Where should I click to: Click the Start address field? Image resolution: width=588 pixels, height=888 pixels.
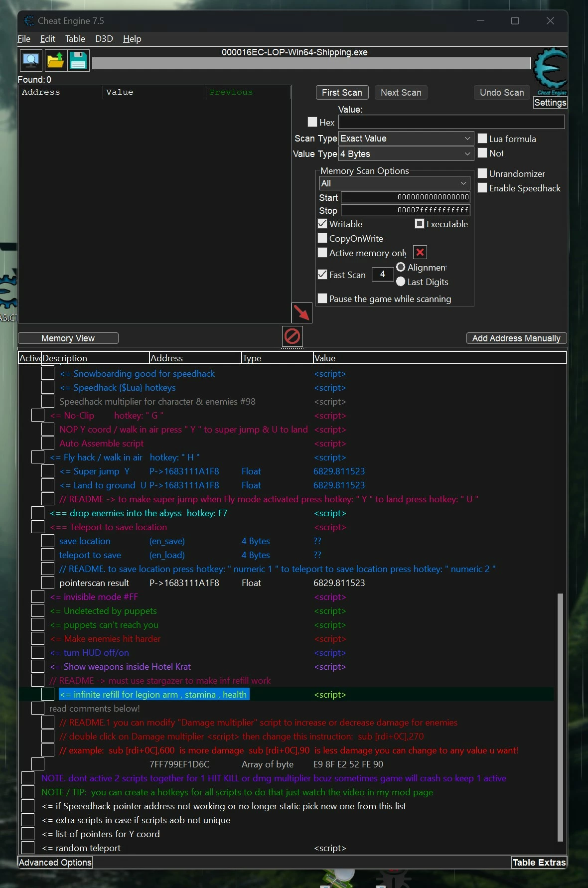click(406, 197)
